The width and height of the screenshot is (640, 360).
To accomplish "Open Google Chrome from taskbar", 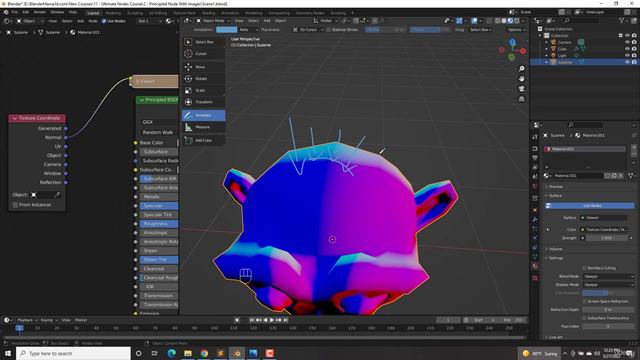I will coord(204,353).
